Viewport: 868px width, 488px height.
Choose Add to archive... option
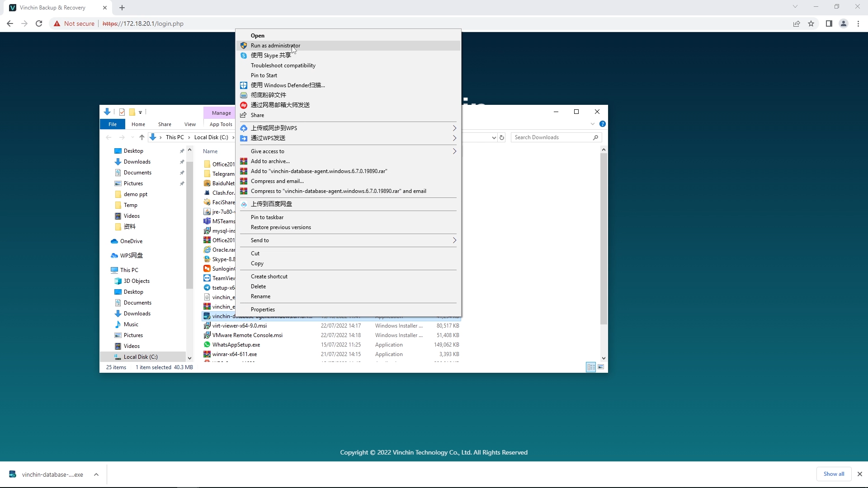click(x=348, y=161)
